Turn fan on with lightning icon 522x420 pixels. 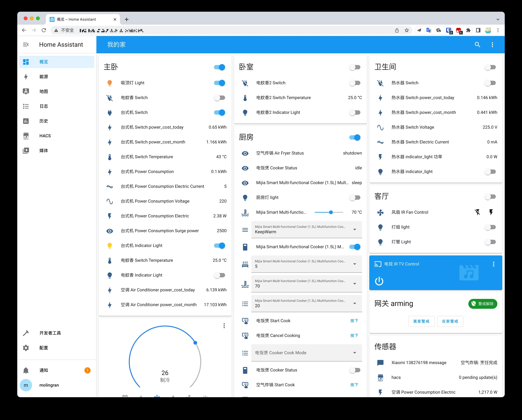point(491,212)
